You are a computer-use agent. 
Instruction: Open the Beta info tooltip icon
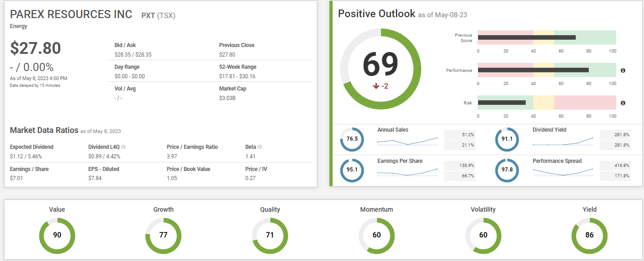coord(260,147)
